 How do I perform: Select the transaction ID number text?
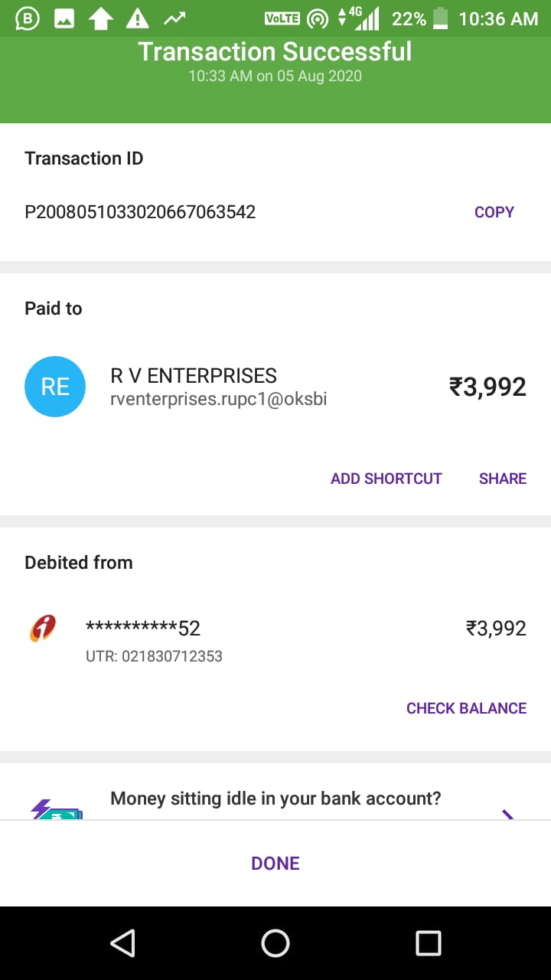pyautogui.click(x=140, y=212)
